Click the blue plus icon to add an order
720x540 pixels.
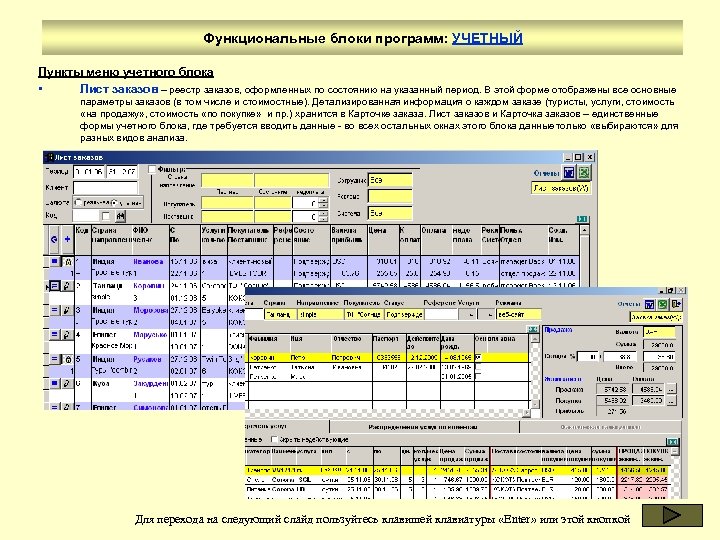pyautogui.click(x=67, y=239)
